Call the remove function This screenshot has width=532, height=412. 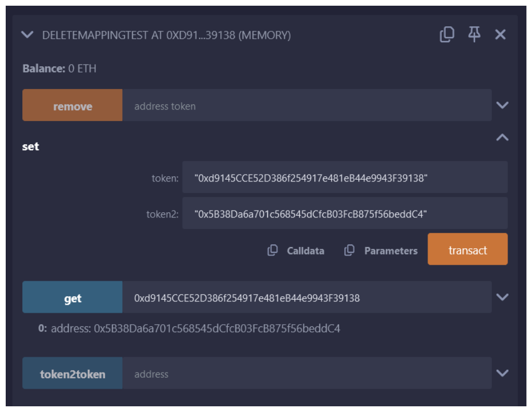pos(72,106)
